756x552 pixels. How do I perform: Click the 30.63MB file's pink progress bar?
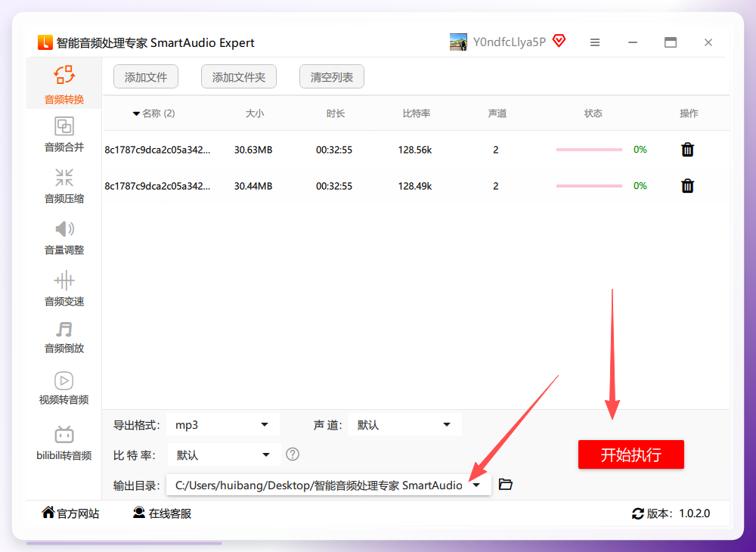pyautogui.click(x=589, y=150)
